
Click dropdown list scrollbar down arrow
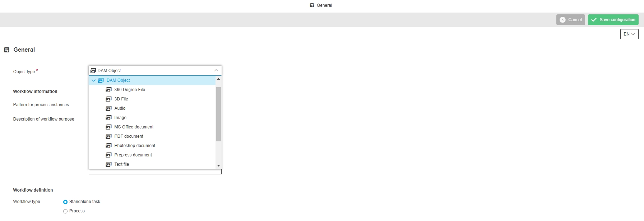pyautogui.click(x=218, y=166)
